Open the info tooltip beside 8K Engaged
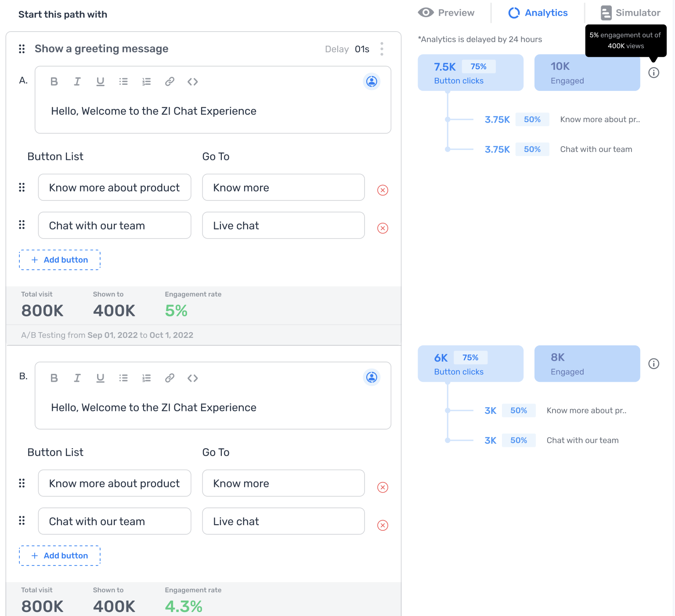This screenshot has height=616, width=675. 653,363
